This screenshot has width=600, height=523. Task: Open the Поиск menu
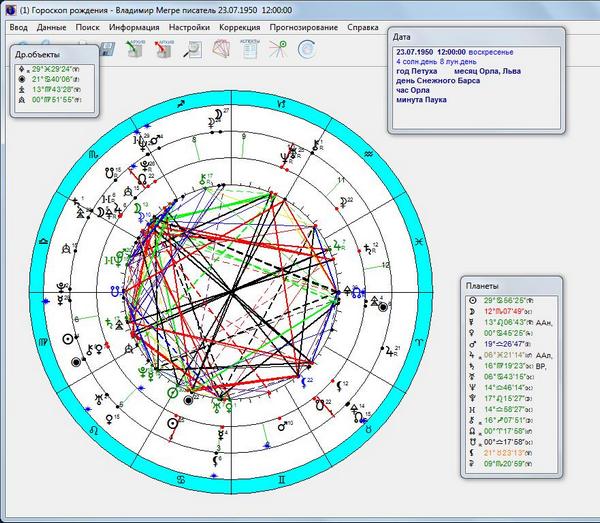pos(88,28)
